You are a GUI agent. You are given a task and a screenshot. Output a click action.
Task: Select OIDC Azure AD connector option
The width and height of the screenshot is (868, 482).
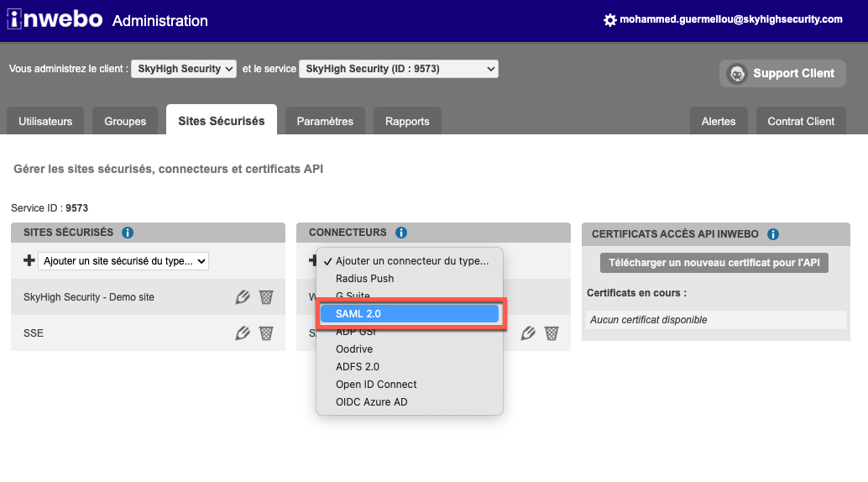[x=371, y=402]
